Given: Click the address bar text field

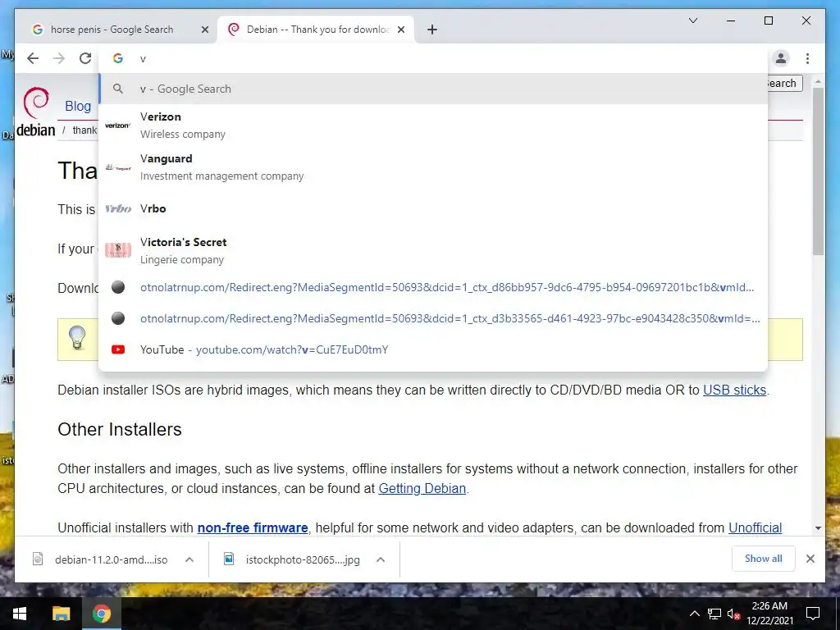Looking at the screenshot, I should tap(434, 58).
